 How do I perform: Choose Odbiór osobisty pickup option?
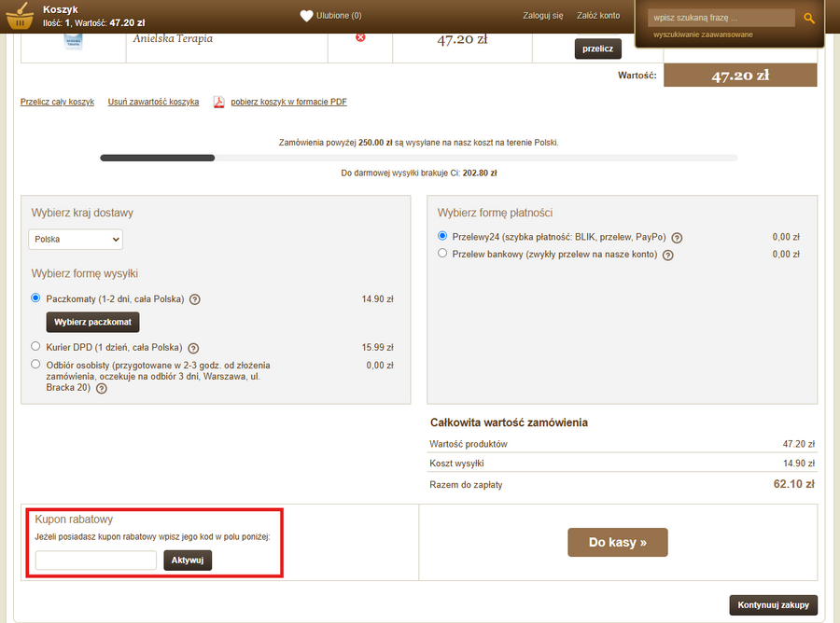(35, 364)
